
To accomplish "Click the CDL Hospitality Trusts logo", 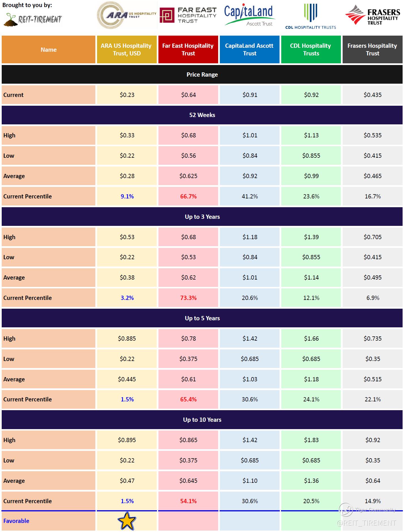I will [311, 16].
